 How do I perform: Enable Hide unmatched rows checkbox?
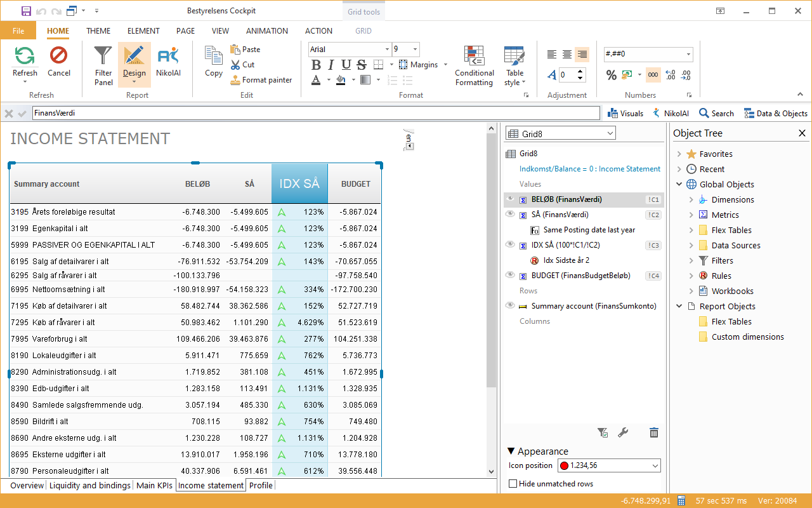pyautogui.click(x=513, y=484)
